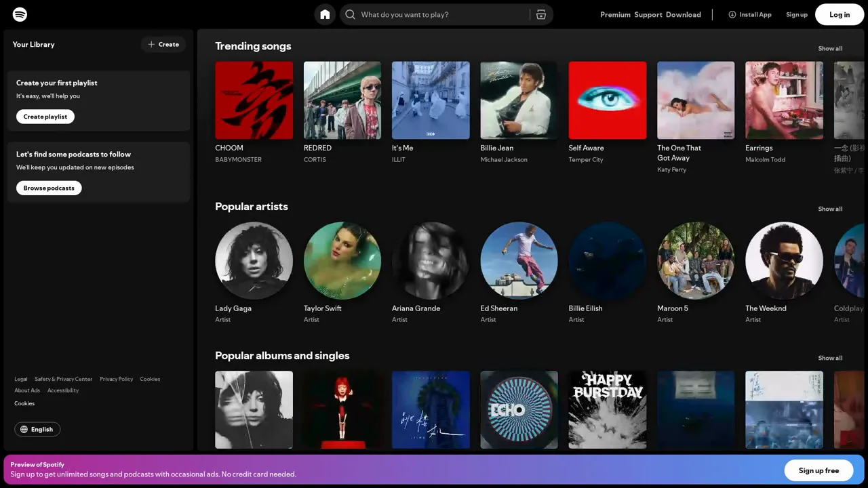Open the Premium page
The height and width of the screenshot is (488, 868).
click(615, 14)
